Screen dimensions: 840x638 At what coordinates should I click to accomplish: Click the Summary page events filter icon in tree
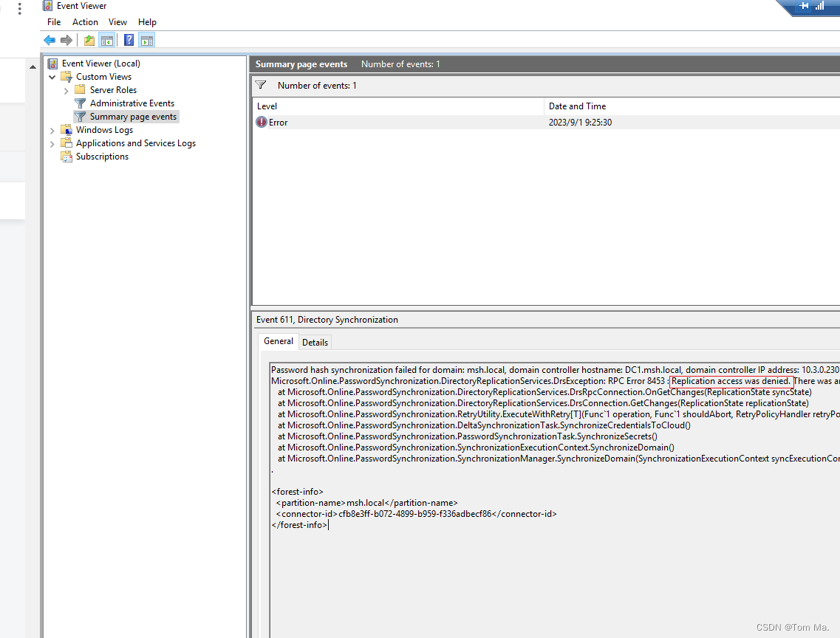81,117
